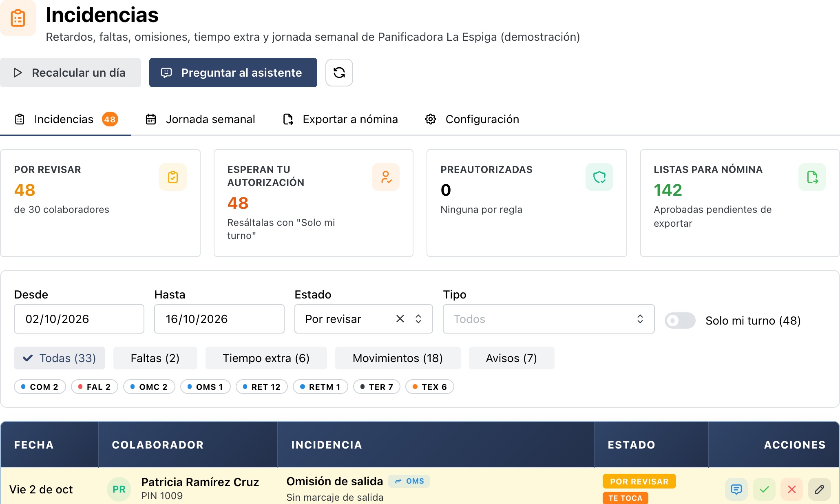Click the PR avatar of Patricia Ramírez
This screenshot has height=504, width=840.
(119, 489)
